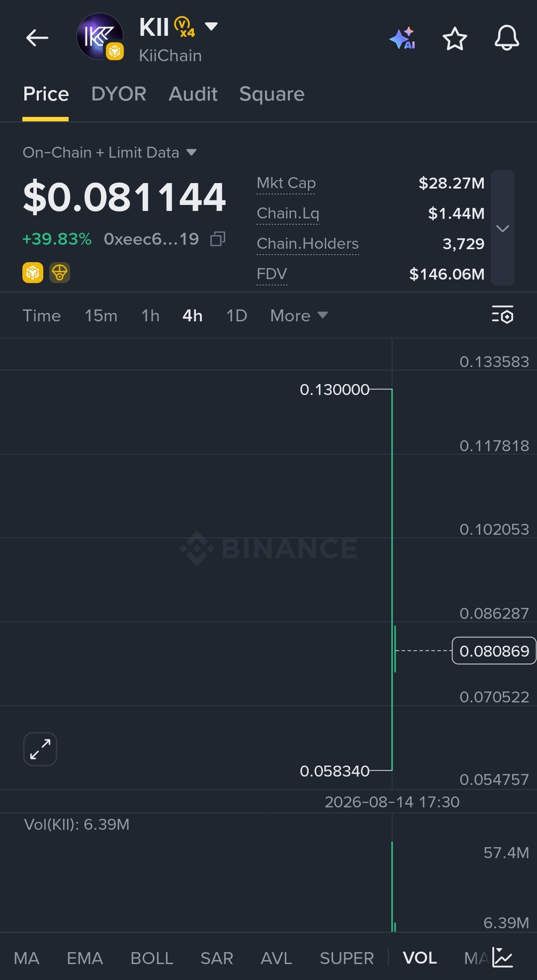Screen dimensions: 537x980
Task: Copy the contract address 0xeec6...19
Action: pyautogui.click(x=218, y=239)
